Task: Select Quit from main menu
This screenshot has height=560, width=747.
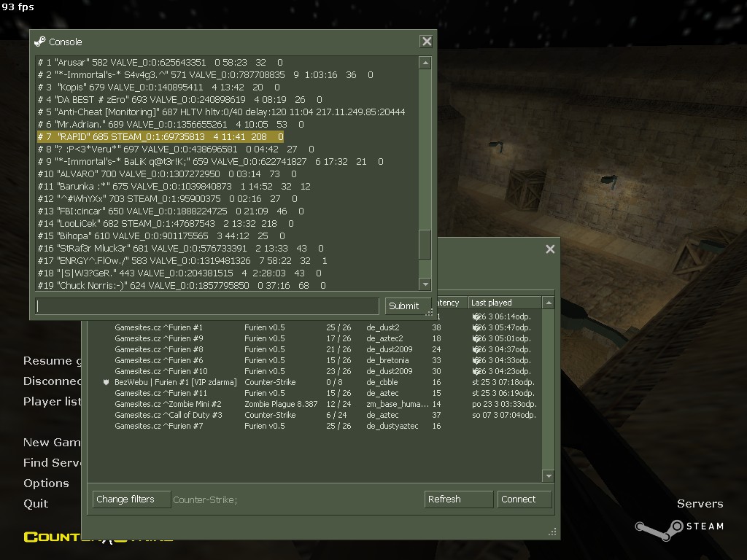Action: click(36, 503)
